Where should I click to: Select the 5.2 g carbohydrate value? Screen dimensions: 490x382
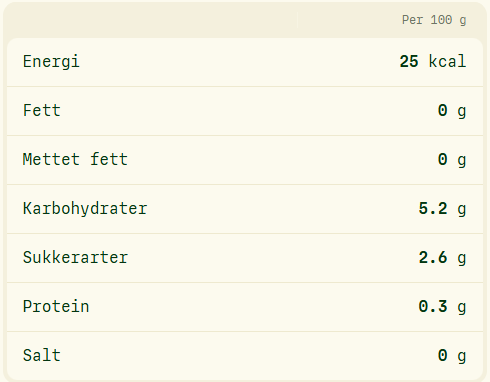click(442, 209)
